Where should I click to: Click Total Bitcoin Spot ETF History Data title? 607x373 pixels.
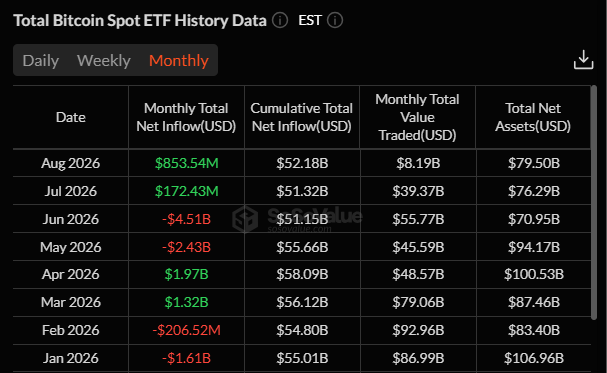[140, 21]
